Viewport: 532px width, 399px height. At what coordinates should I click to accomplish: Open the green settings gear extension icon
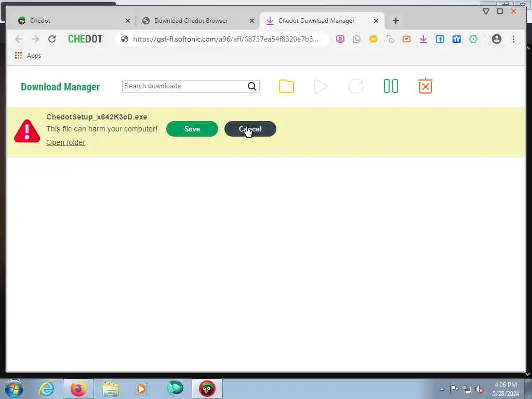coord(473,39)
